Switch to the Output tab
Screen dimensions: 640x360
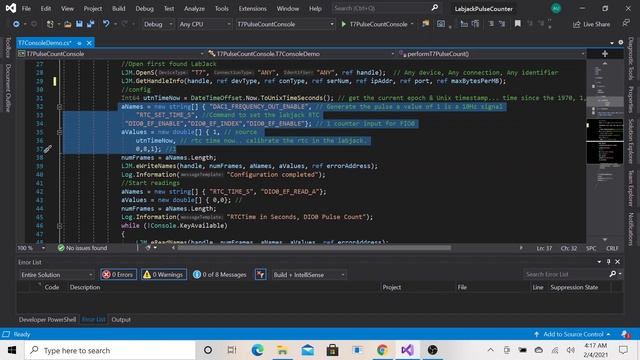[x=121, y=320]
